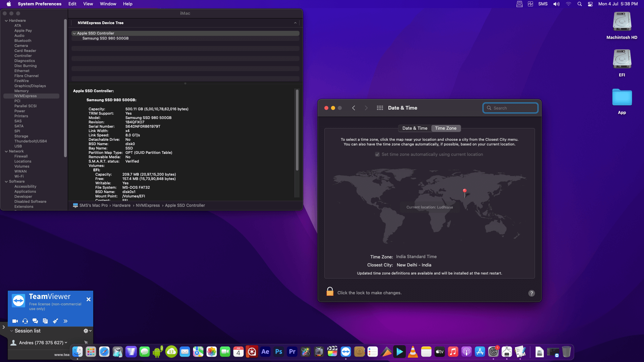This screenshot has height=362, width=644.
Task: Switch to the Date & Time tab
Action: (x=415, y=128)
